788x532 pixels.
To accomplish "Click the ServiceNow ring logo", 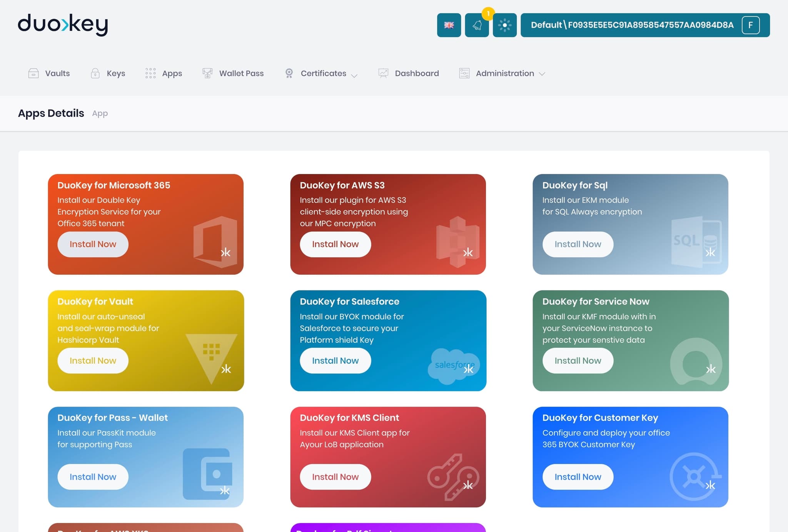I will 696,361.
